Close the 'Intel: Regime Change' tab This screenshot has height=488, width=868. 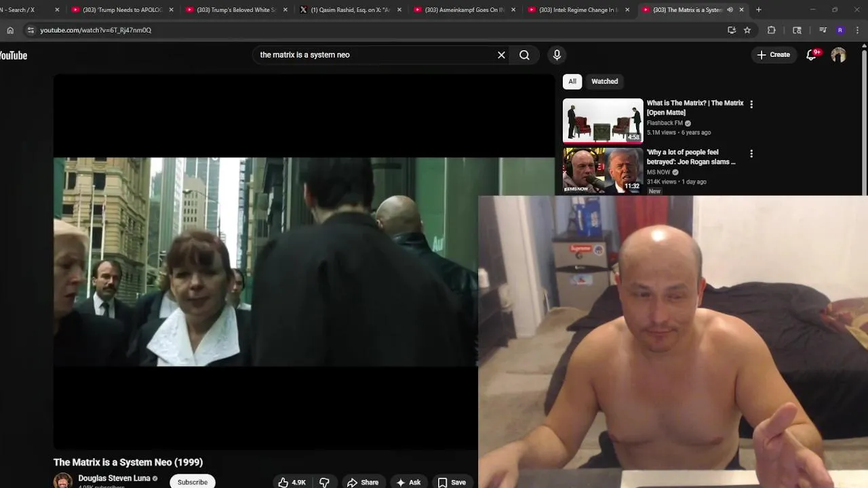627,10
